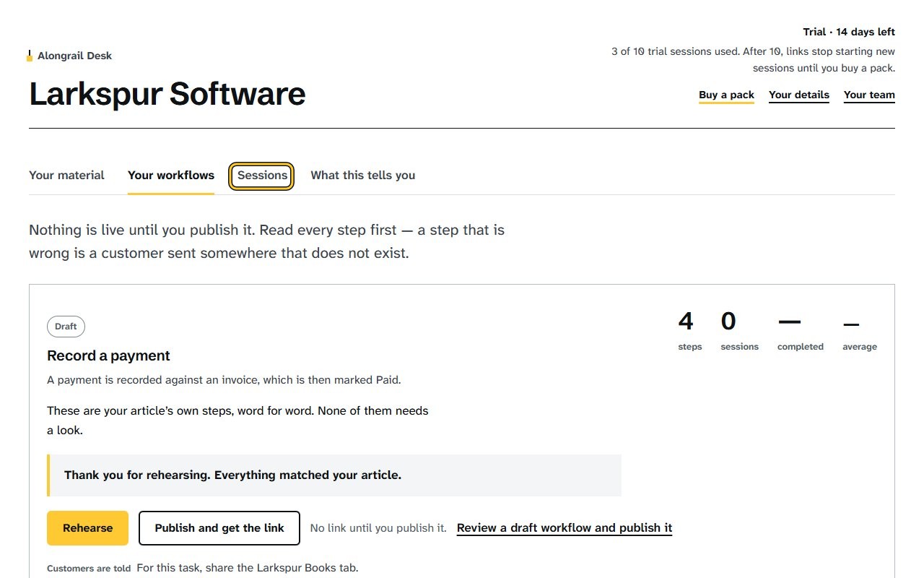Visit the Your team link

(x=869, y=95)
